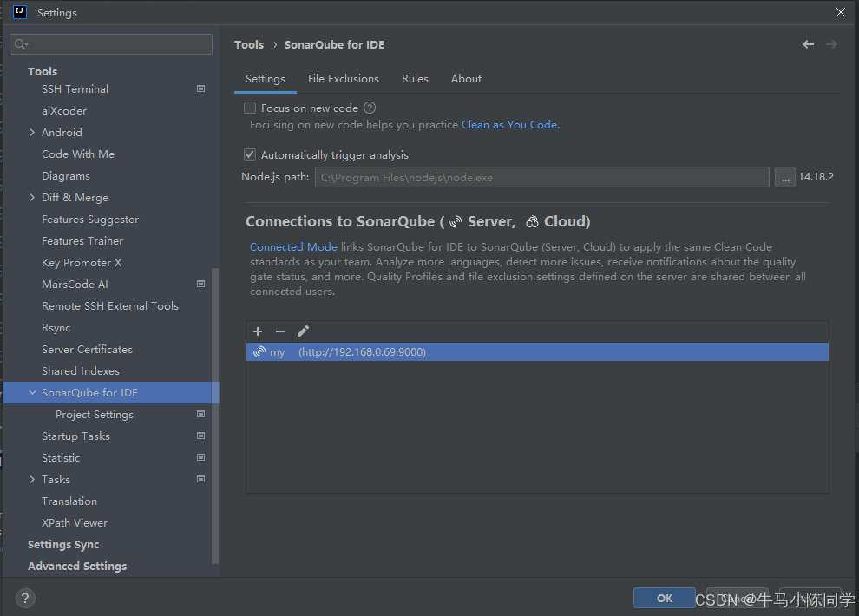Open the Help button at bottom left
Screen dimensions: 859x616
click(25, 598)
